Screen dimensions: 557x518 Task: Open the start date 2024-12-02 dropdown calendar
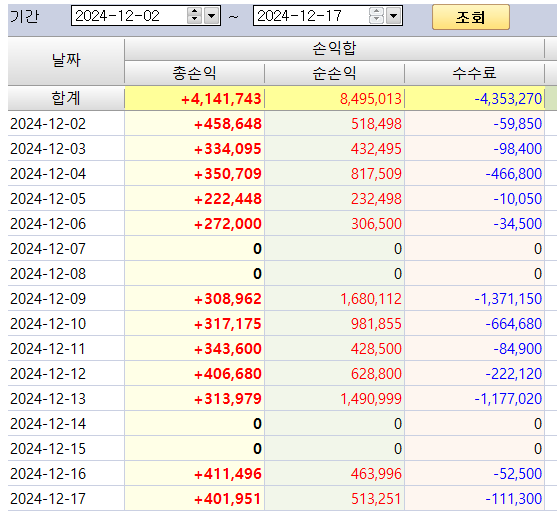212,16
